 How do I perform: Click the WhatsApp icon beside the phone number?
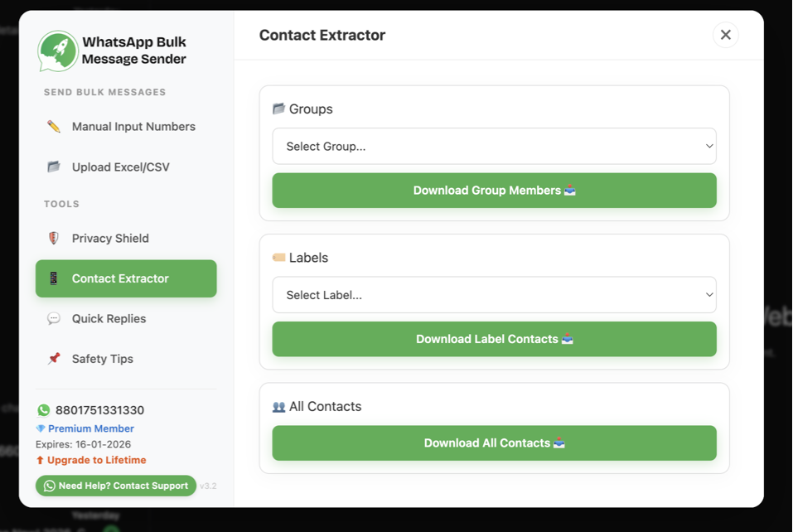44,410
